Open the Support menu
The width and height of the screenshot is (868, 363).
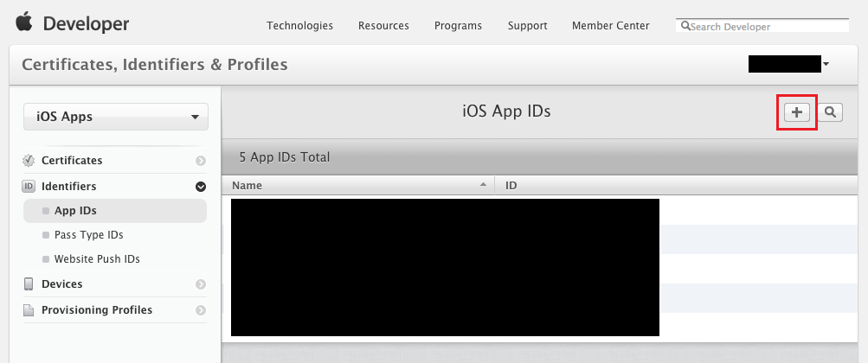point(528,26)
